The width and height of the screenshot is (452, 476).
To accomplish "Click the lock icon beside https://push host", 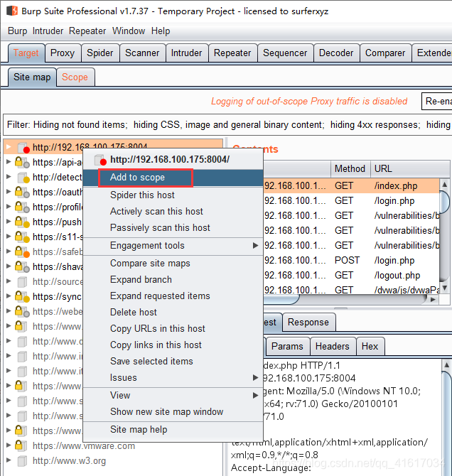I will [22, 222].
